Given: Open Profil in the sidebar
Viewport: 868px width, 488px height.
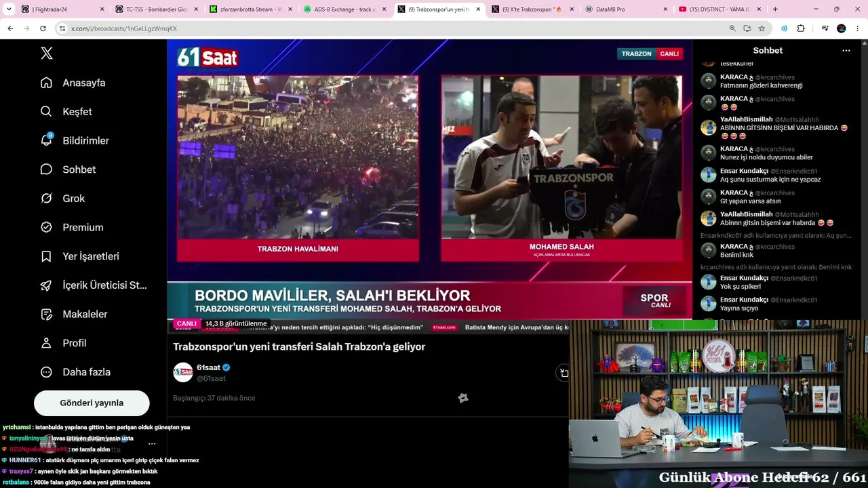Looking at the screenshot, I should [63, 343].
